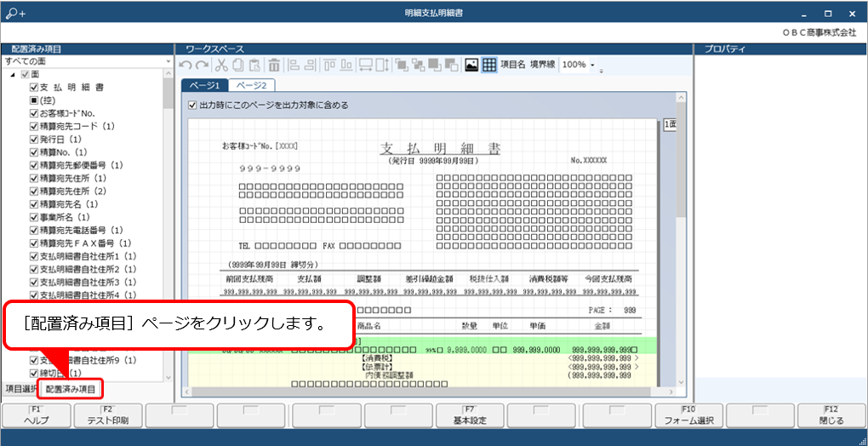Click the Copy icon in toolbar
The width and height of the screenshot is (868, 446).
click(x=238, y=65)
